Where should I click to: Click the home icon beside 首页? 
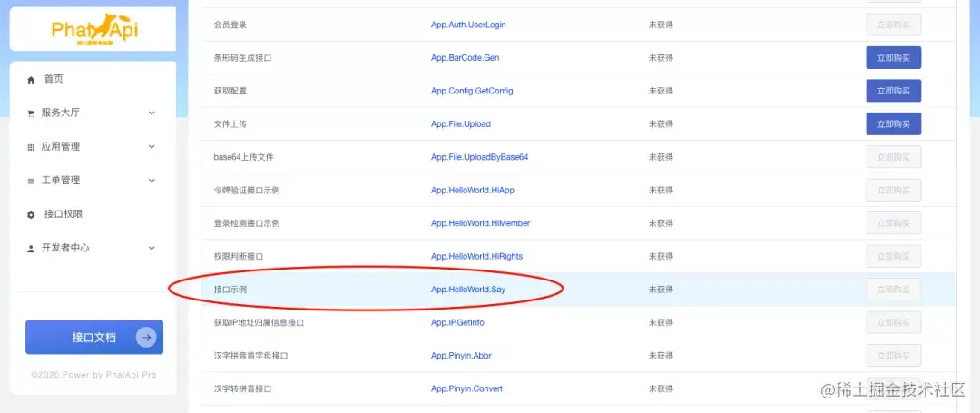[x=31, y=80]
